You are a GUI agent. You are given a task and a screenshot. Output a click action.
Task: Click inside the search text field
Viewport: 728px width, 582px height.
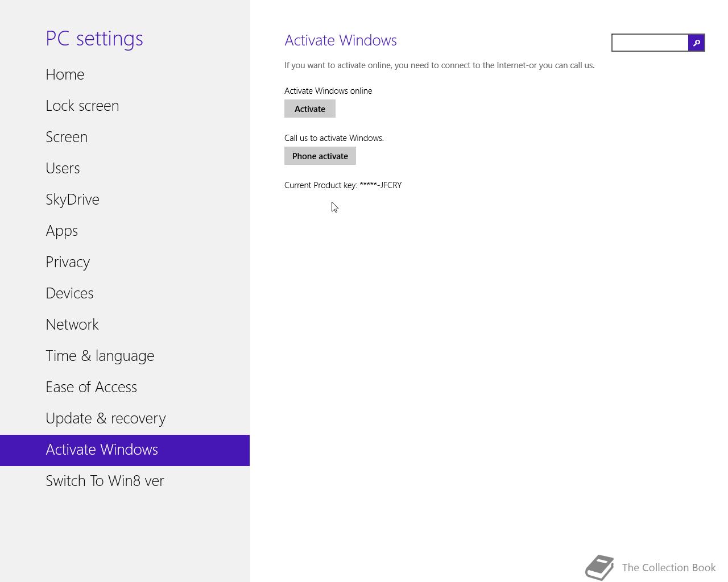pos(650,43)
